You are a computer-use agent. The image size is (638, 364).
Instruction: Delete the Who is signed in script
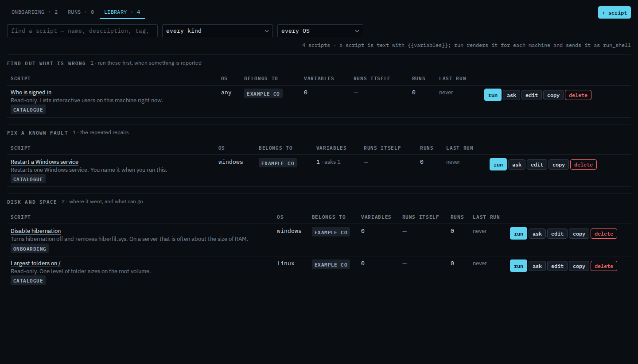coord(578,95)
